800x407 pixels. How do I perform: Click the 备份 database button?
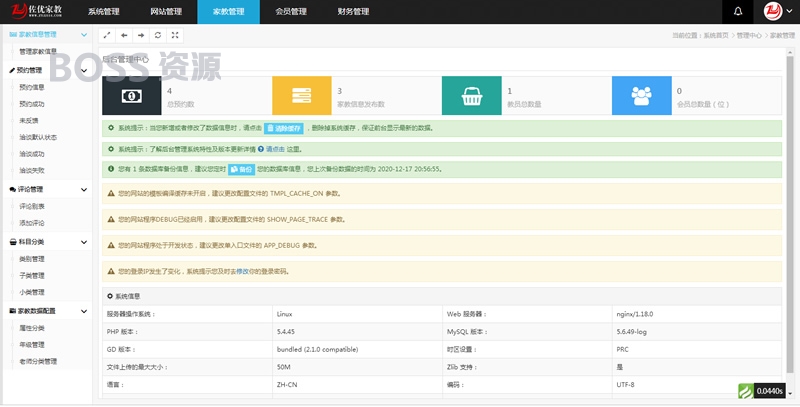(241, 169)
